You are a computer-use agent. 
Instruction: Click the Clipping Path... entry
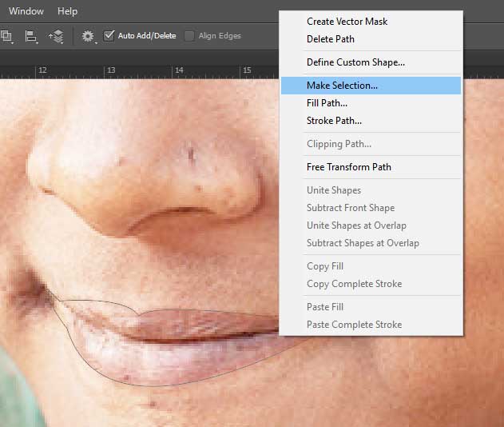coord(371,144)
